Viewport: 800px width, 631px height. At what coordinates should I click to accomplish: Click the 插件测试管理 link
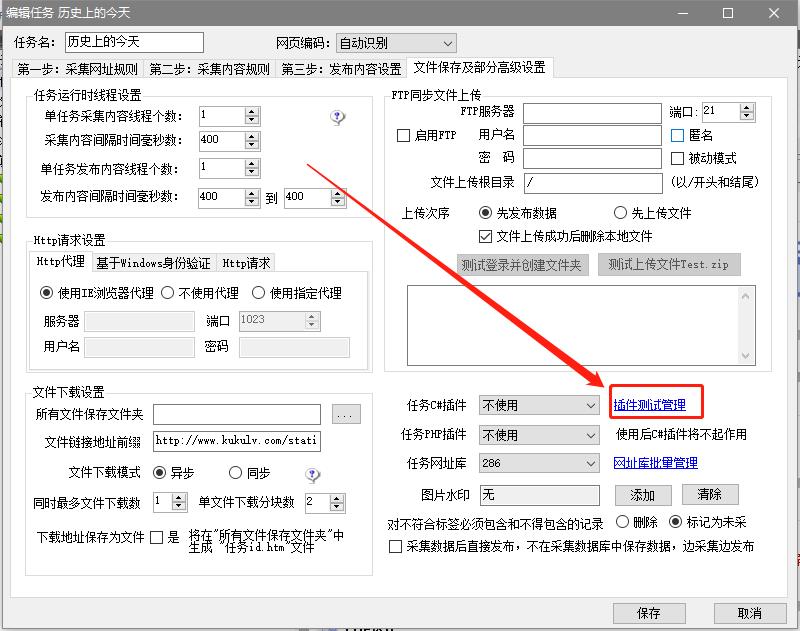[649, 406]
